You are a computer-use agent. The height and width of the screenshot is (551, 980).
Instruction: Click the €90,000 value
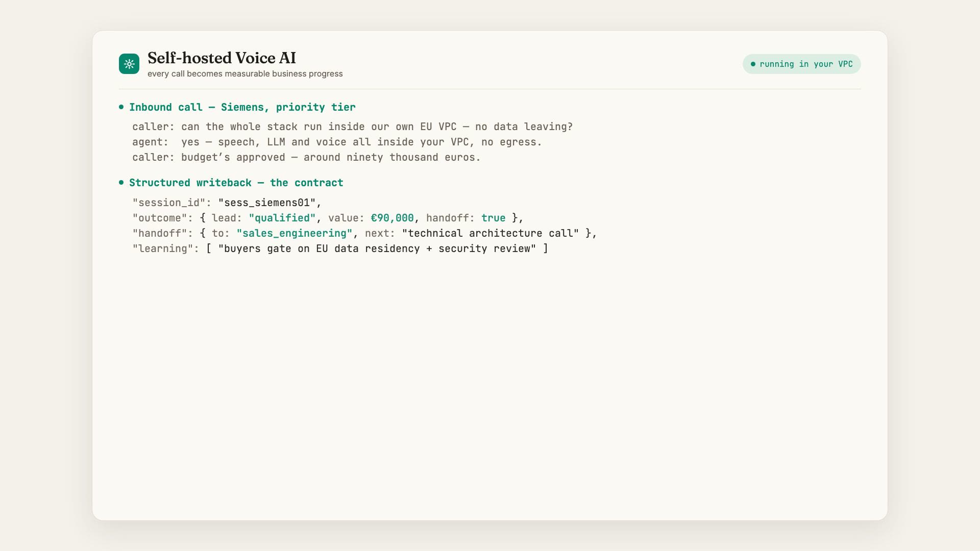[x=392, y=218]
